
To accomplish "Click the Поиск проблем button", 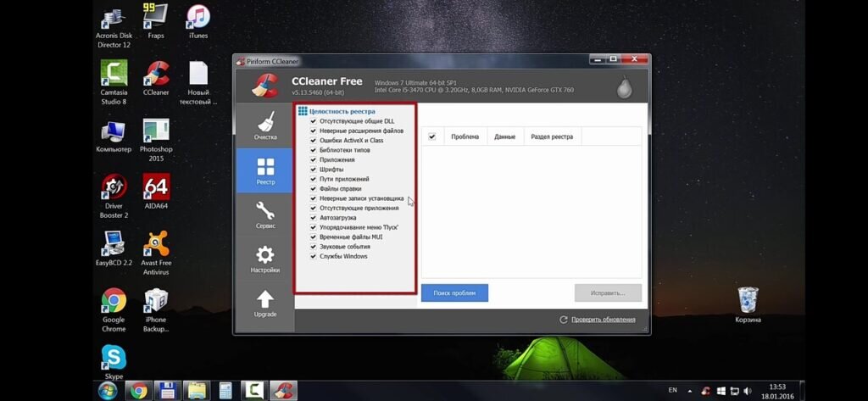I will [454, 293].
